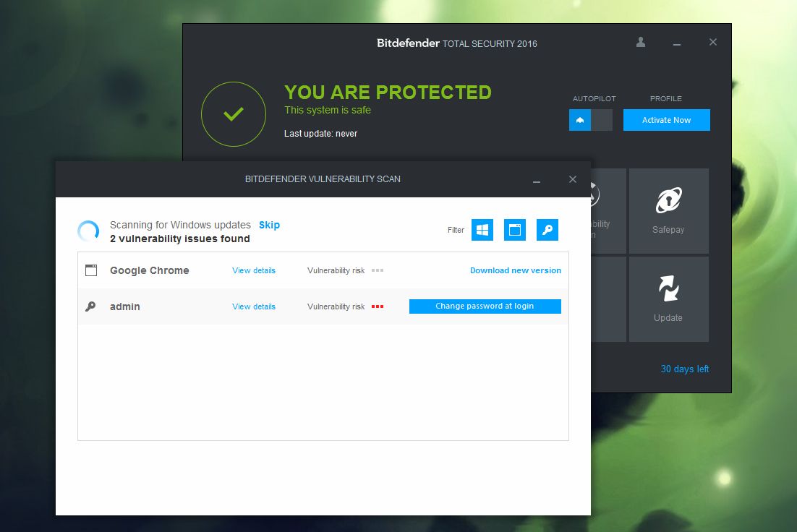The height and width of the screenshot is (532, 797).
Task: Click 'Last update: never' text
Action: pyautogui.click(x=320, y=134)
